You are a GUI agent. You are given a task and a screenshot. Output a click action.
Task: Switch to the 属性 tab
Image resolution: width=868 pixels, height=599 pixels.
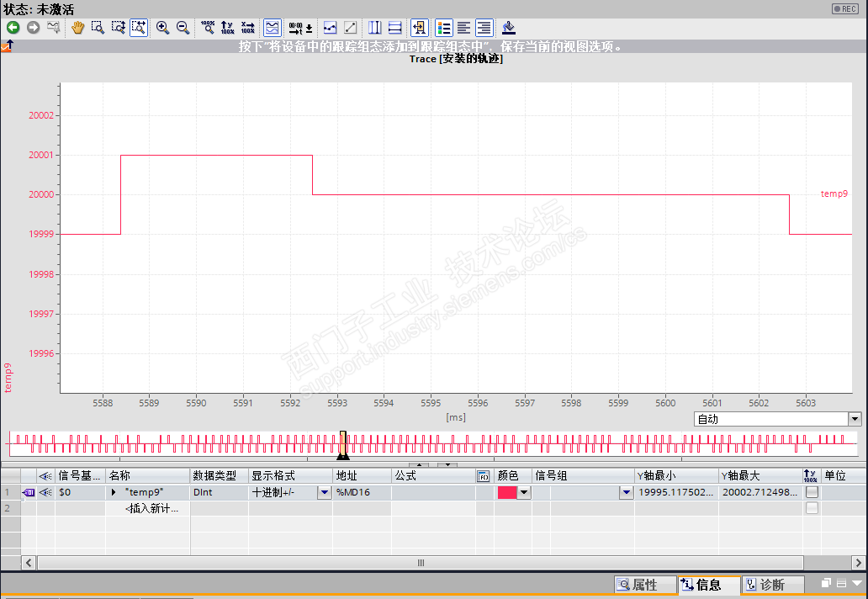click(x=644, y=585)
